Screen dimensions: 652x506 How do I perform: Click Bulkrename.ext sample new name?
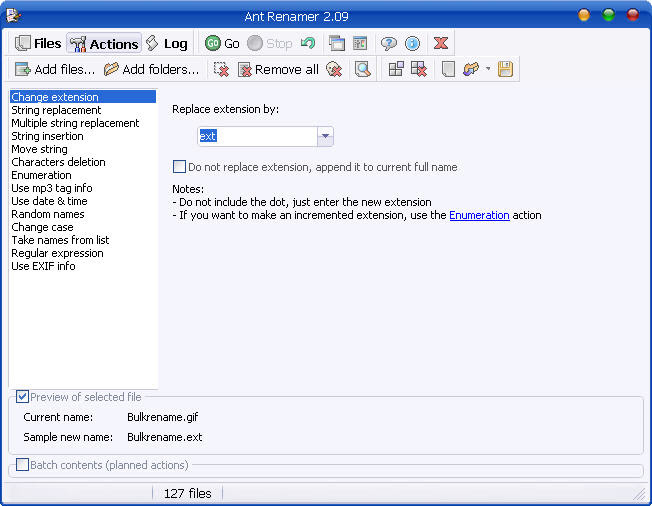click(x=165, y=437)
